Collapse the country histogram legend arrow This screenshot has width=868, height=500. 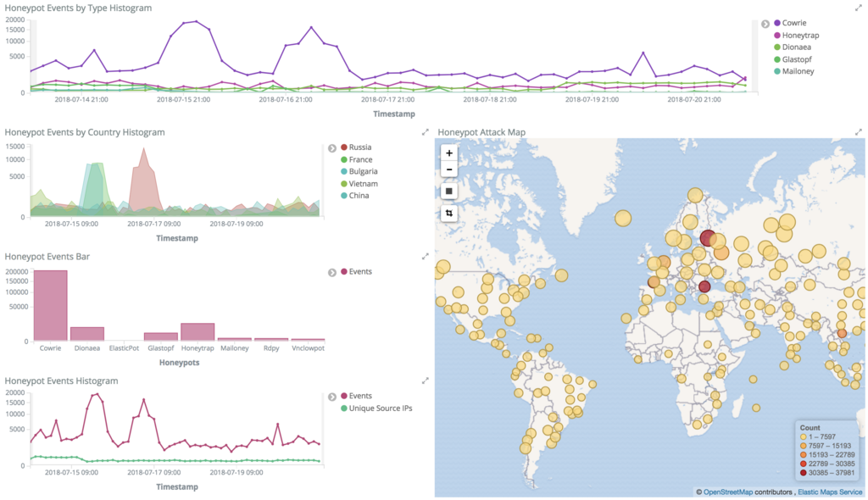coord(332,148)
